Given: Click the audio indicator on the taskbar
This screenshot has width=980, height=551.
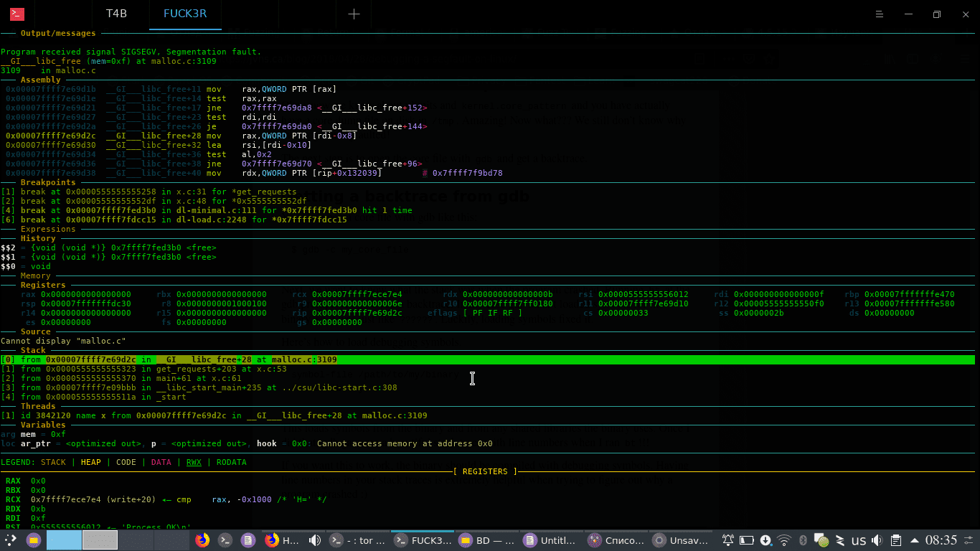Looking at the screenshot, I should (x=314, y=540).
